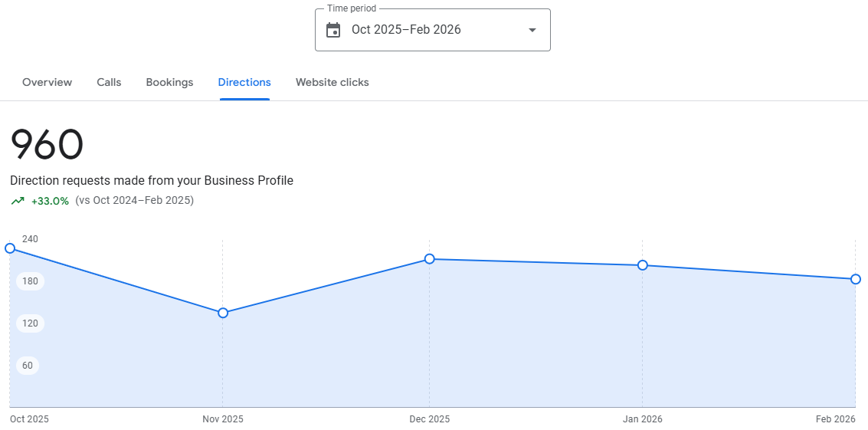Select the Directions tab

244,82
